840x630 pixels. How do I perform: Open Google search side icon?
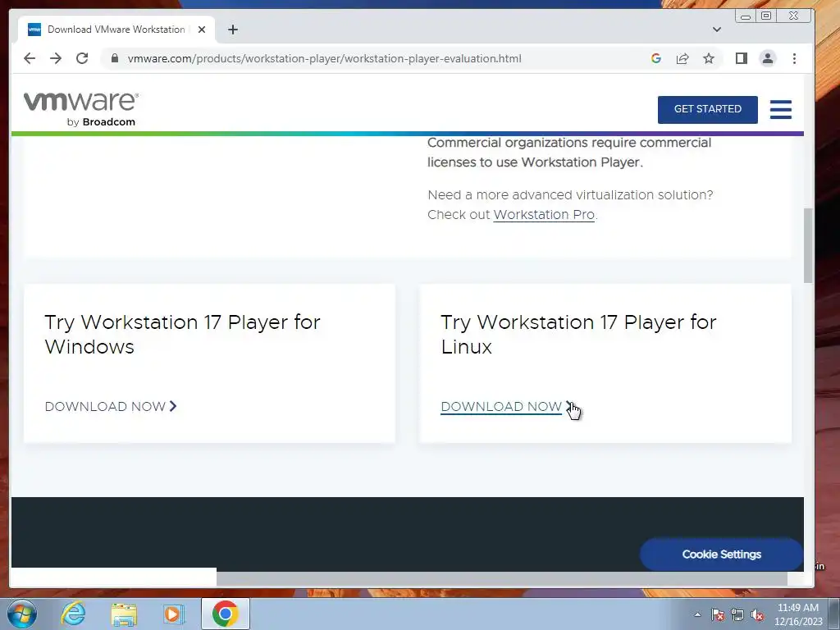[656, 58]
